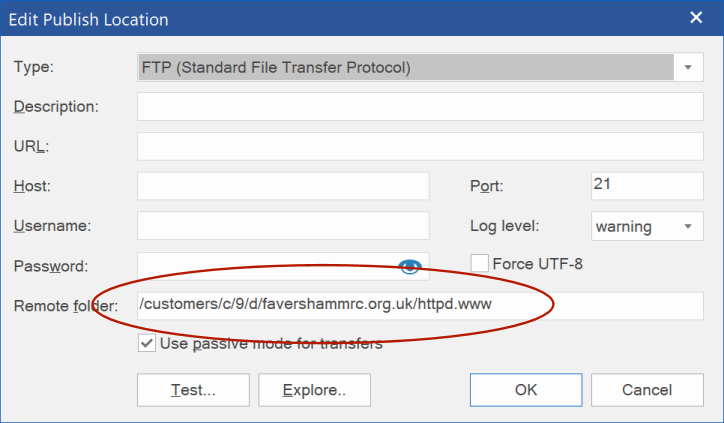This screenshot has height=423, width=724.
Task: Confirm with the OK button
Action: pyautogui.click(x=526, y=390)
